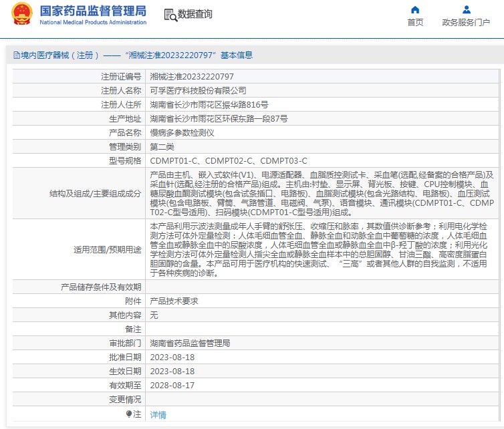Select registration number 湘械注准20232220797 value
Image resolution: width=504 pixels, height=429 pixels.
click(x=192, y=76)
